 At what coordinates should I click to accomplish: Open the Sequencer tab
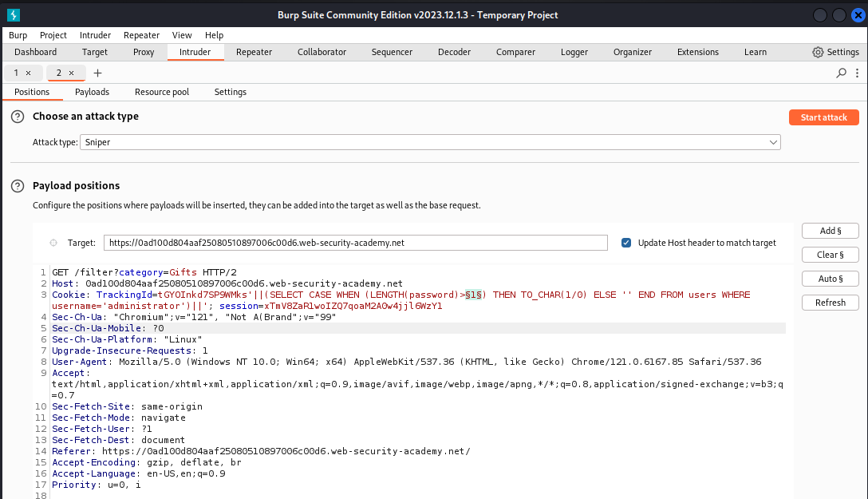[392, 52]
